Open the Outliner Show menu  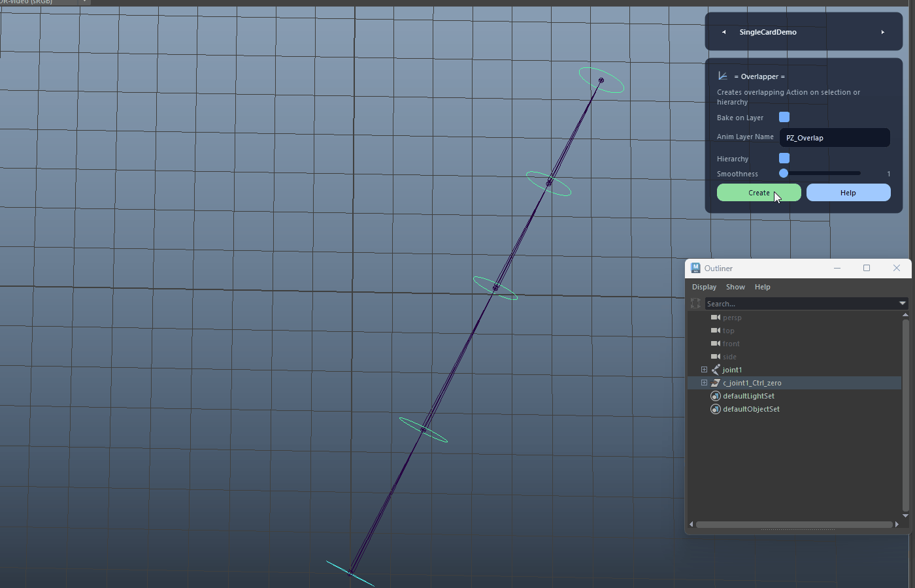pyautogui.click(x=735, y=287)
